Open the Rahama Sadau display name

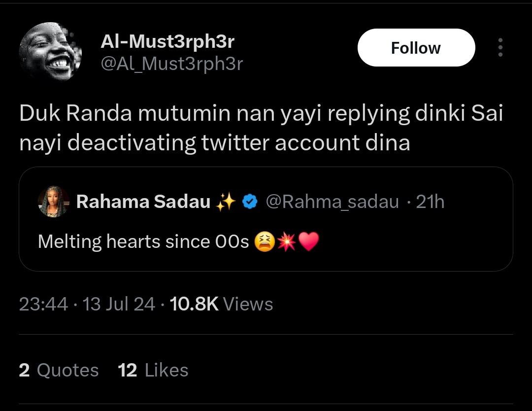tap(143, 202)
